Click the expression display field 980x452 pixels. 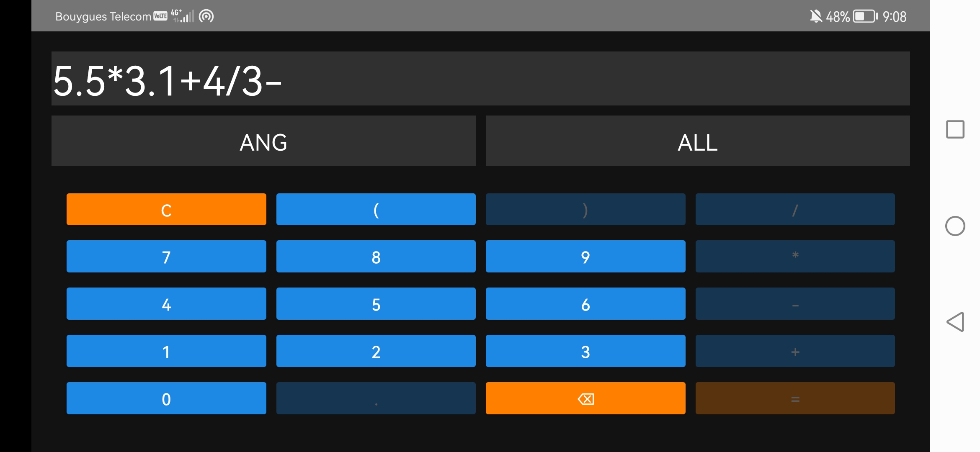[x=480, y=79]
